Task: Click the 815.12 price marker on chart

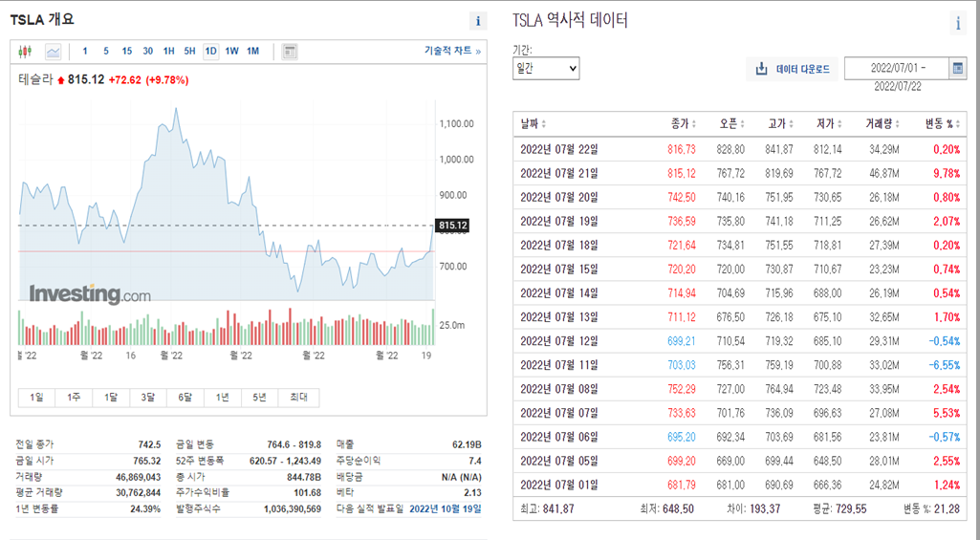Action: click(452, 226)
